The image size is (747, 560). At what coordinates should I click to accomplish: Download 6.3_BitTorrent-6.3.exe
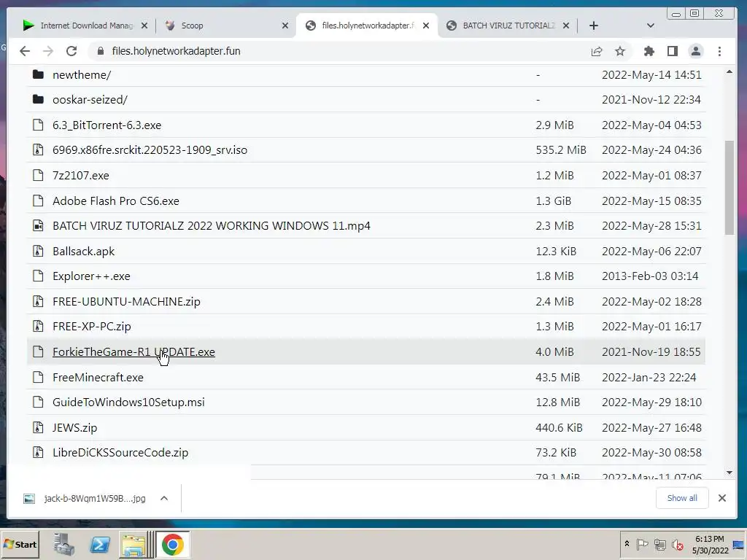[x=107, y=125]
